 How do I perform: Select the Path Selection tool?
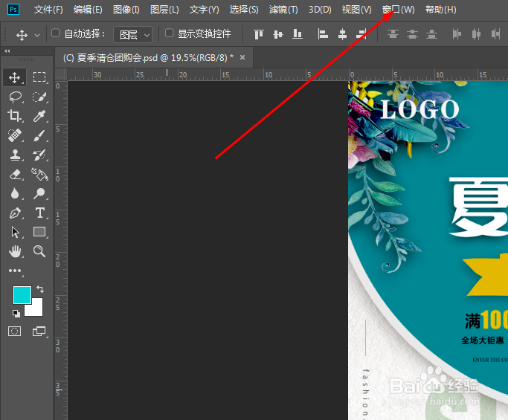(15, 232)
